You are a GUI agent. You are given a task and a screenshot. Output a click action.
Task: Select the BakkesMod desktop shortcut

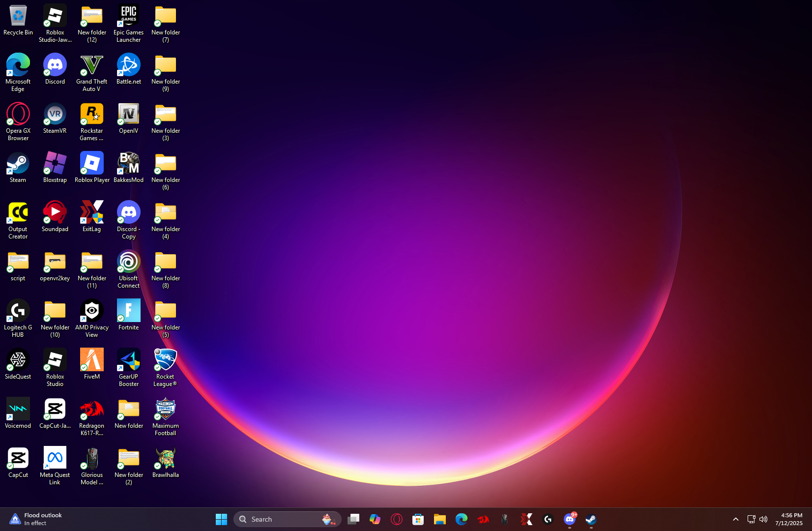[x=129, y=168]
